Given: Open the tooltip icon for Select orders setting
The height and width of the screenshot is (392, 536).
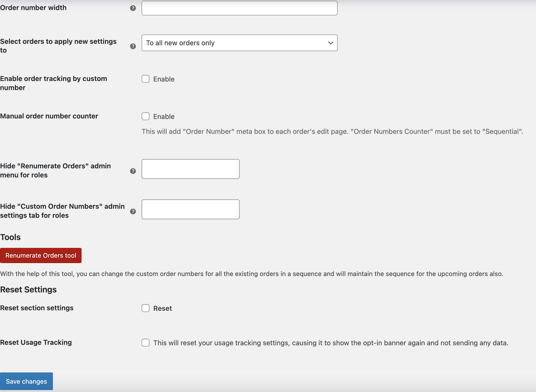Looking at the screenshot, I should (133, 46).
